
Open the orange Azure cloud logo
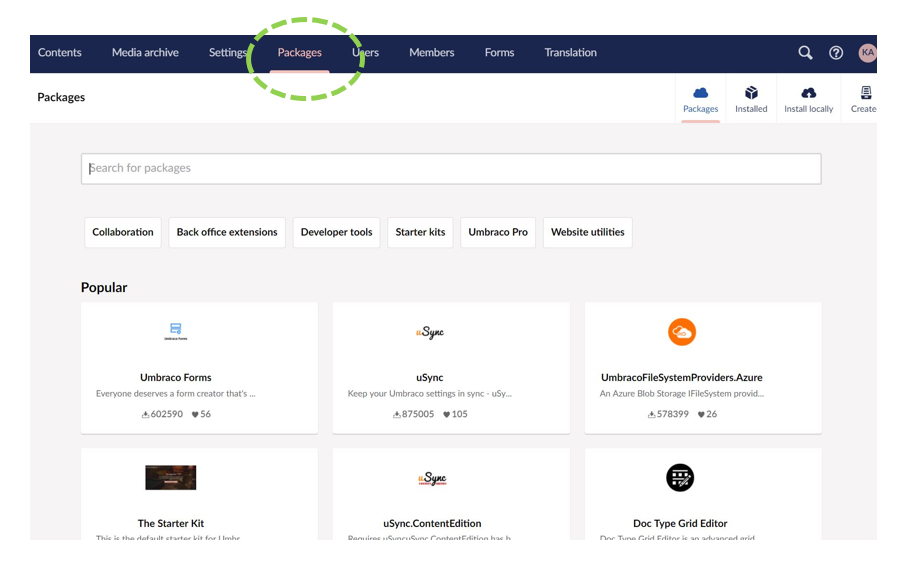[682, 332]
